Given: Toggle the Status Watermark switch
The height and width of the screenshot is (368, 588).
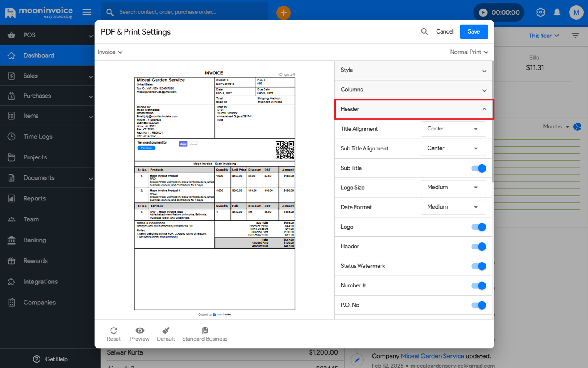Looking at the screenshot, I should (x=479, y=266).
